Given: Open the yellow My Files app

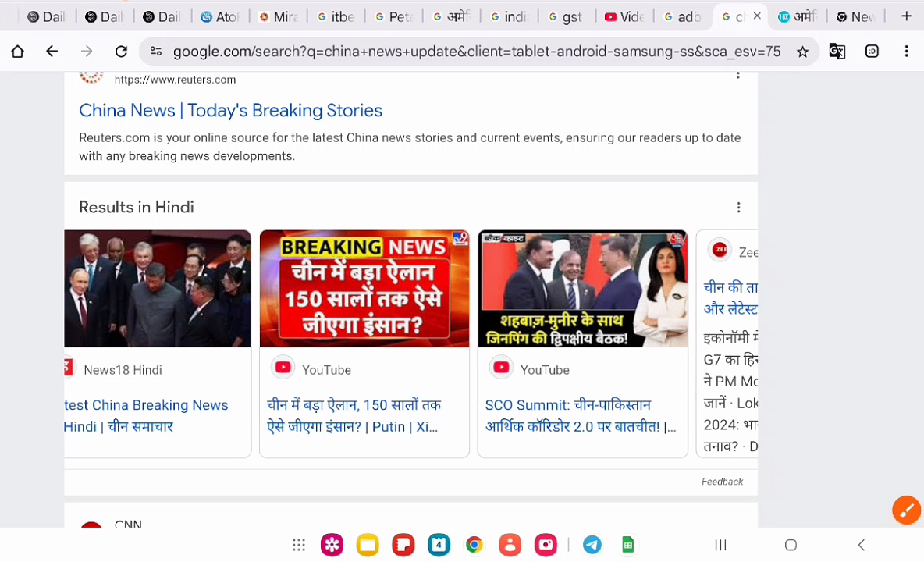Looking at the screenshot, I should [368, 545].
